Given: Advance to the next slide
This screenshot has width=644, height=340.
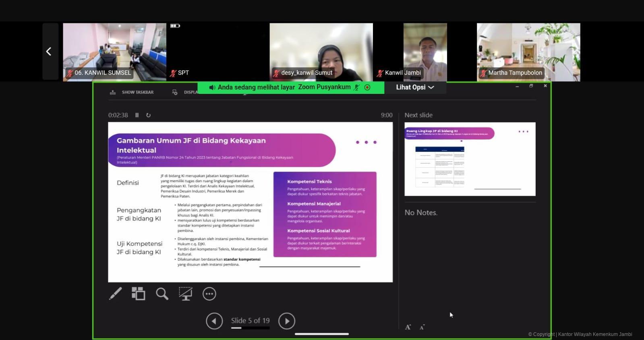Looking at the screenshot, I should (287, 321).
